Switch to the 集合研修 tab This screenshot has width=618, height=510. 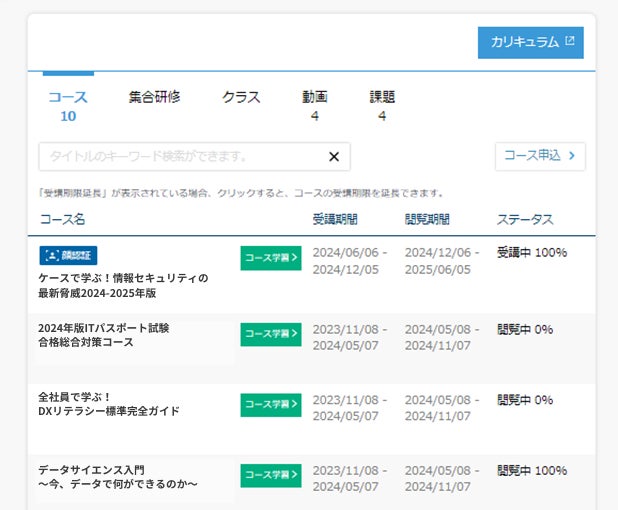pos(154,97)
